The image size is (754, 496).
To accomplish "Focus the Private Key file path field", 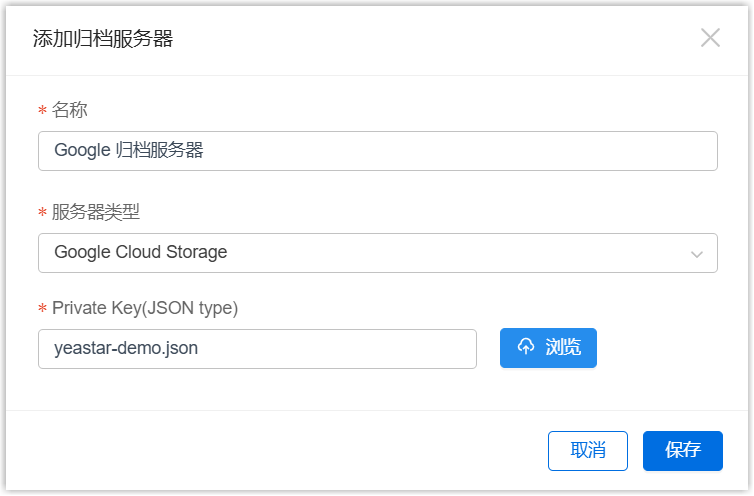I will click(x=257, y=349).
